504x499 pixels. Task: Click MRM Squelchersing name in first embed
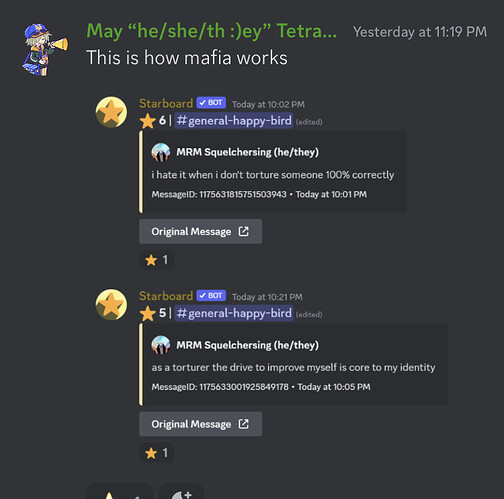pyautogui.click(x=247, y=152)
